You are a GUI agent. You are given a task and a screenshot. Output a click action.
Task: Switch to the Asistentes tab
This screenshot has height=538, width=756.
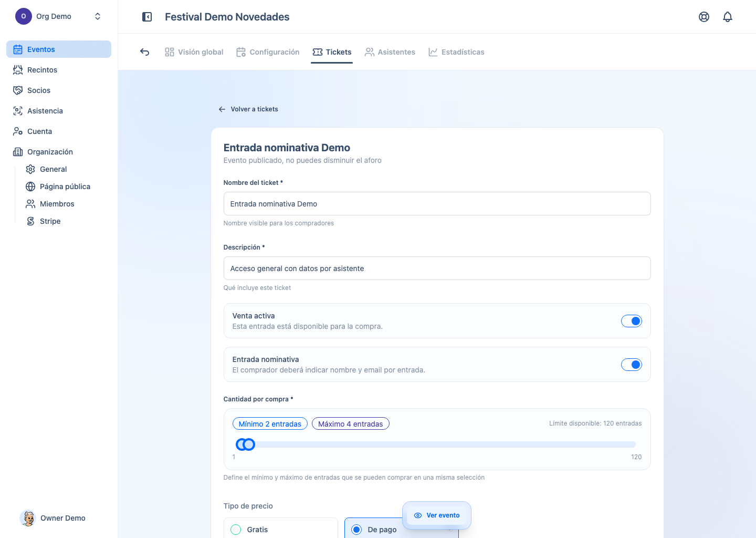390,52
